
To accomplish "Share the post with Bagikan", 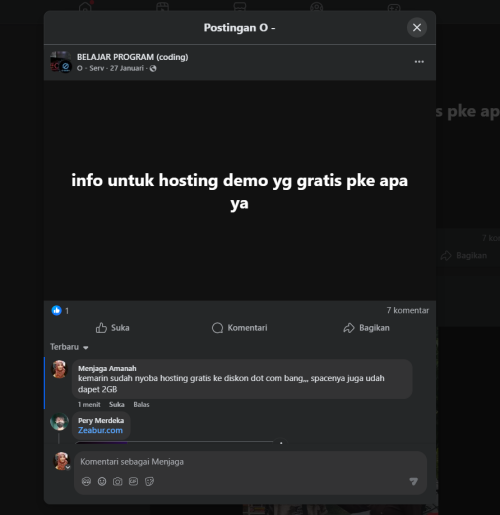I will pyautogui.click(x=366, y=328).
